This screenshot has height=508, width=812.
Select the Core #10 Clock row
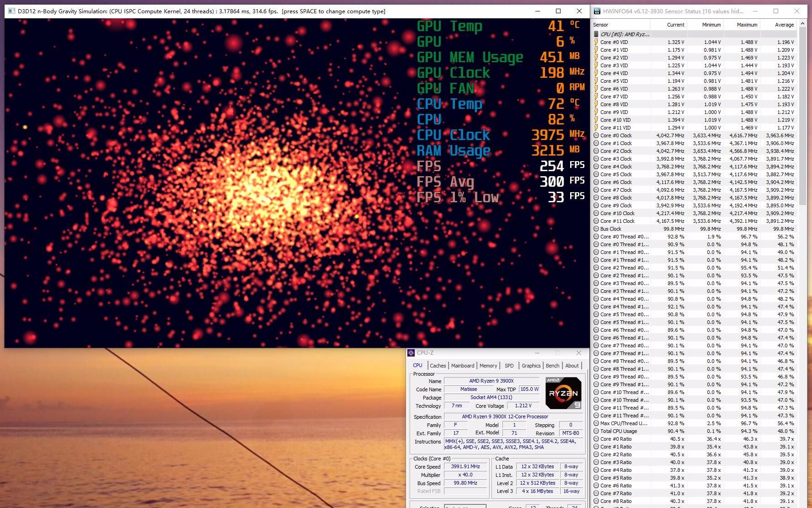694,213
